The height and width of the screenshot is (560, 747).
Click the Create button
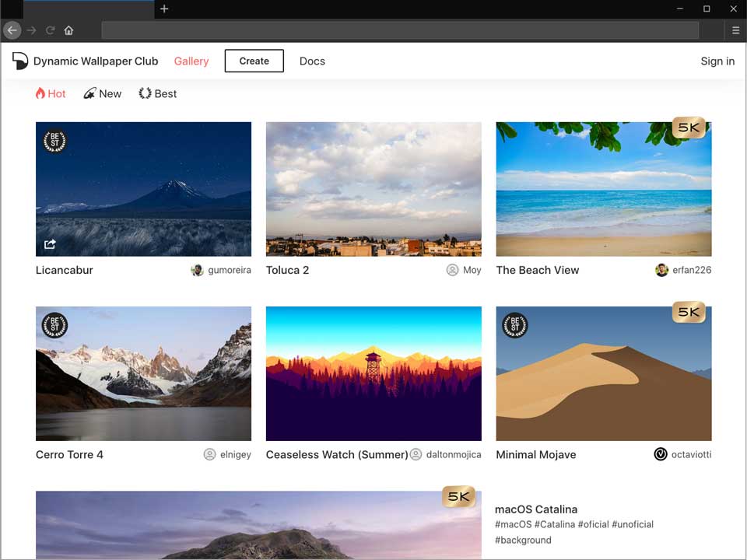(254, 61)
